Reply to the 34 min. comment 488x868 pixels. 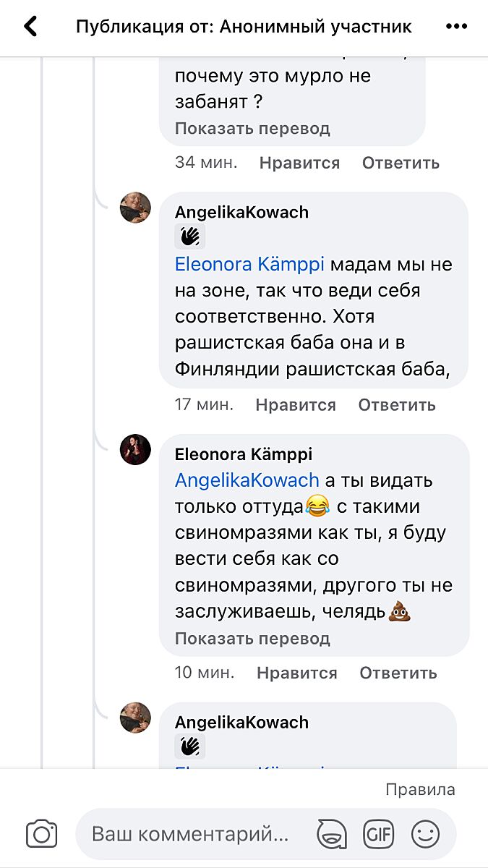tap(401, 163)
